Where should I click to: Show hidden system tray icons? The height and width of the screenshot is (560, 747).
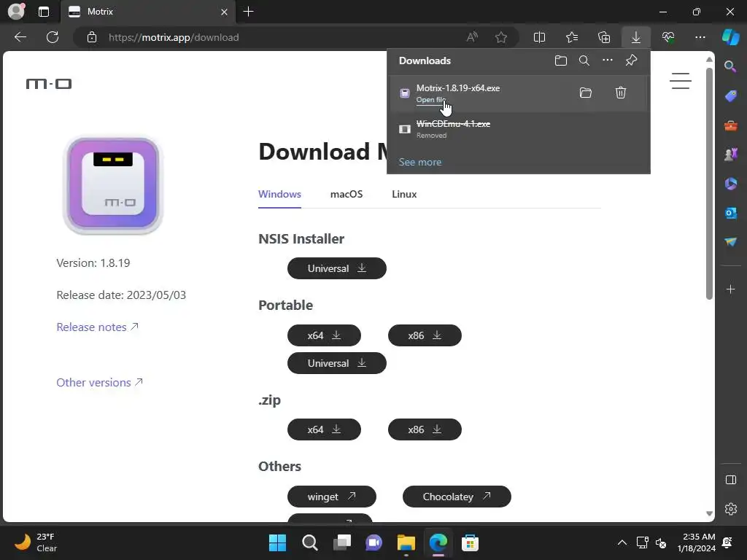[622, 542]
